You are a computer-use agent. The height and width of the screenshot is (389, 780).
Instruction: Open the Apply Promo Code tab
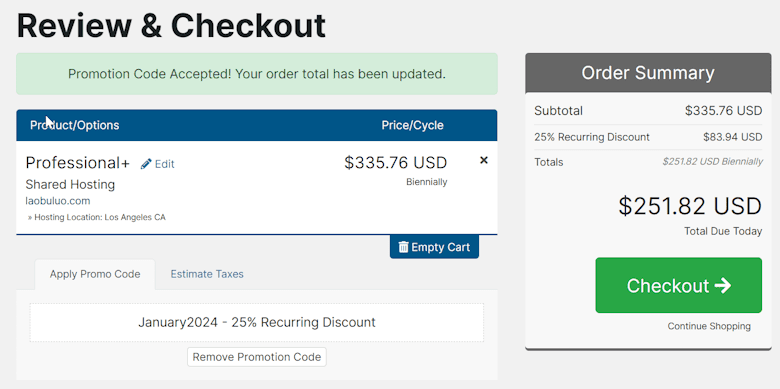(95, 274)
